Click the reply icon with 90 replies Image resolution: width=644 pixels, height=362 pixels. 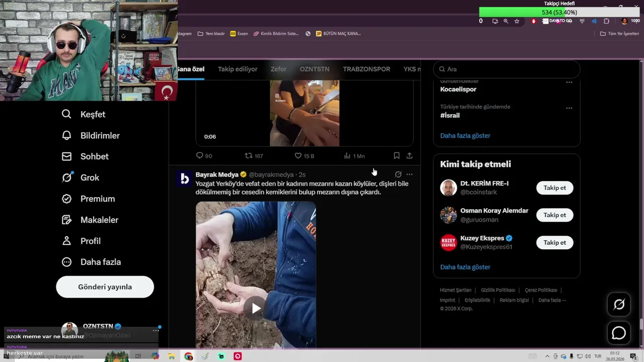coord(204,156)
